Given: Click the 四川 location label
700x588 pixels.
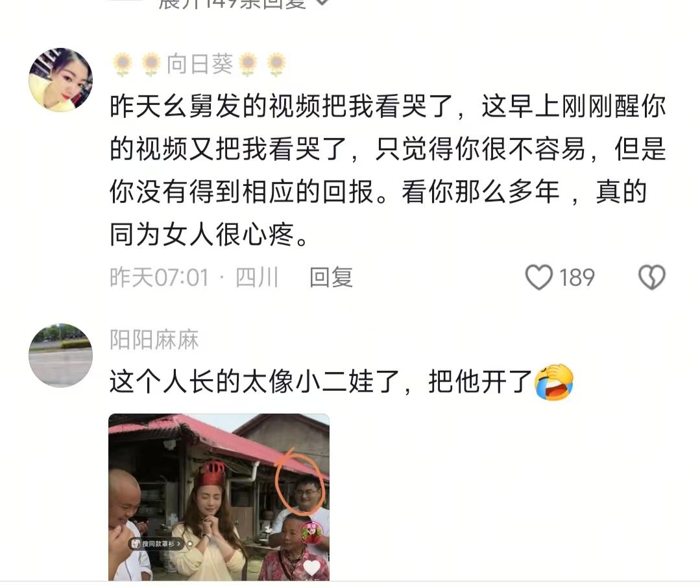Looking at the screenshot, I should point(257,277).
